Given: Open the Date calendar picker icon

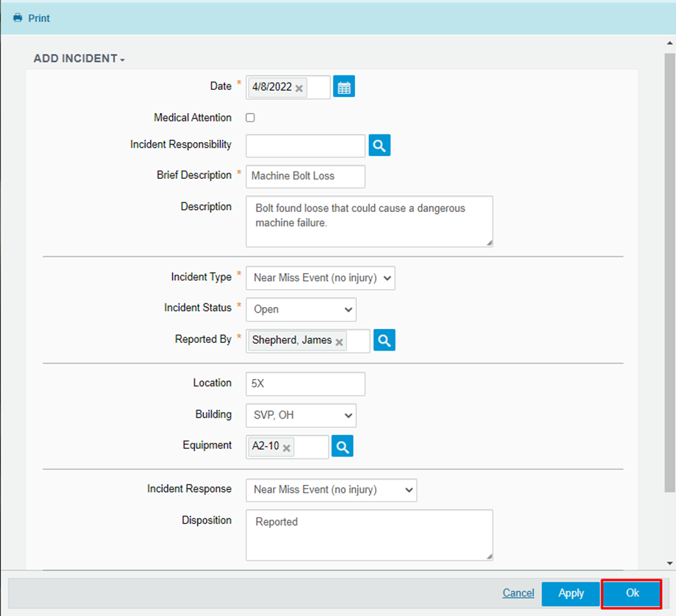Looking at the screenshot, I should (x=344, y=87).
